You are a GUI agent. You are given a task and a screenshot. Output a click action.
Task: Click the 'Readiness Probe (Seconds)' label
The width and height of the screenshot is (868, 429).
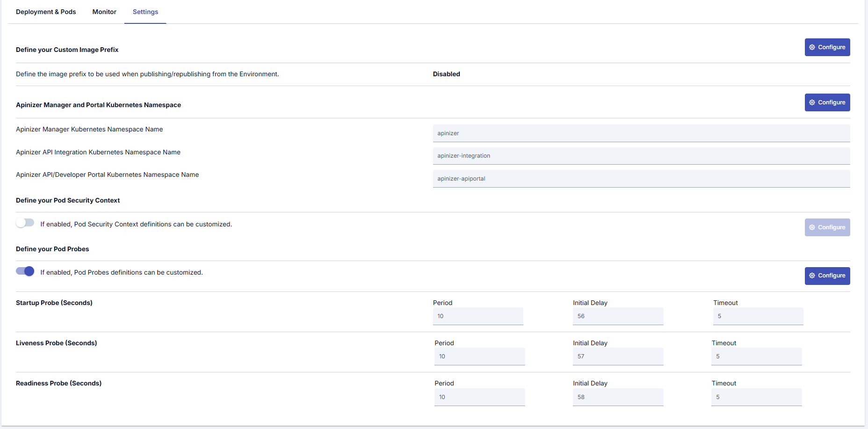(x=58, y=383)
